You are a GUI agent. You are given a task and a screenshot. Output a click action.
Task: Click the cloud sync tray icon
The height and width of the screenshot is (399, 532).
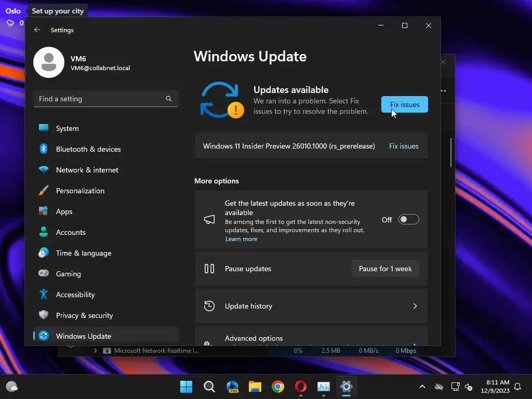click(x=439, y=387)
